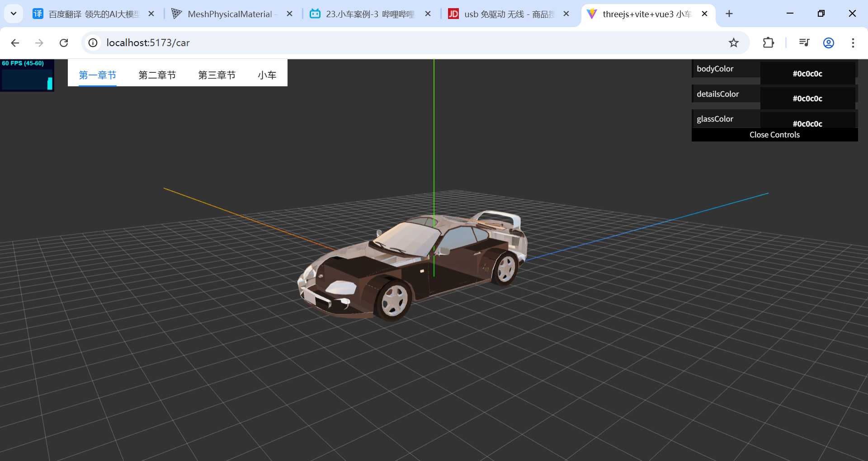The height and width of the screenshot is (461, 868).
Task: Switch to the 百度翻译 browser tab
Action: (x=86, y=14)
